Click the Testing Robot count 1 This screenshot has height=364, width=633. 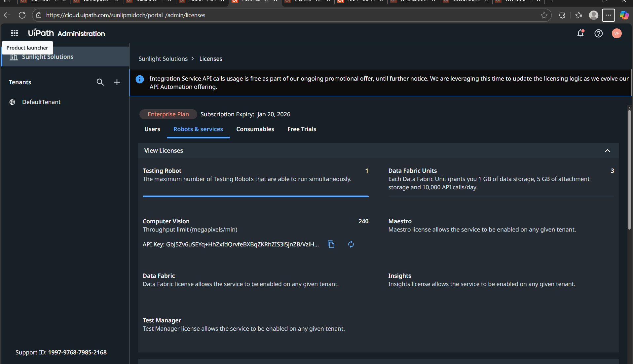(366, 171)
